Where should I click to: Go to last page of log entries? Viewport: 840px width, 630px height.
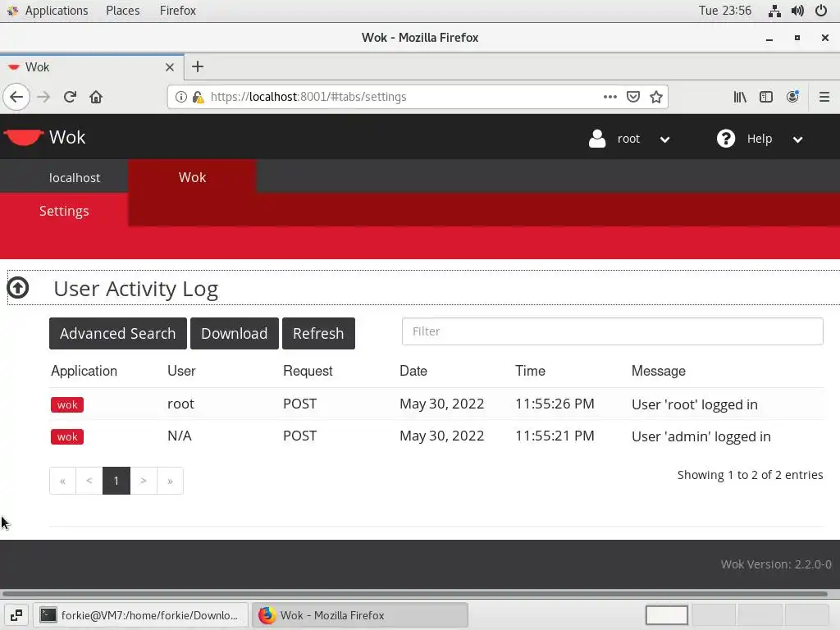click(x=171, y=481)
